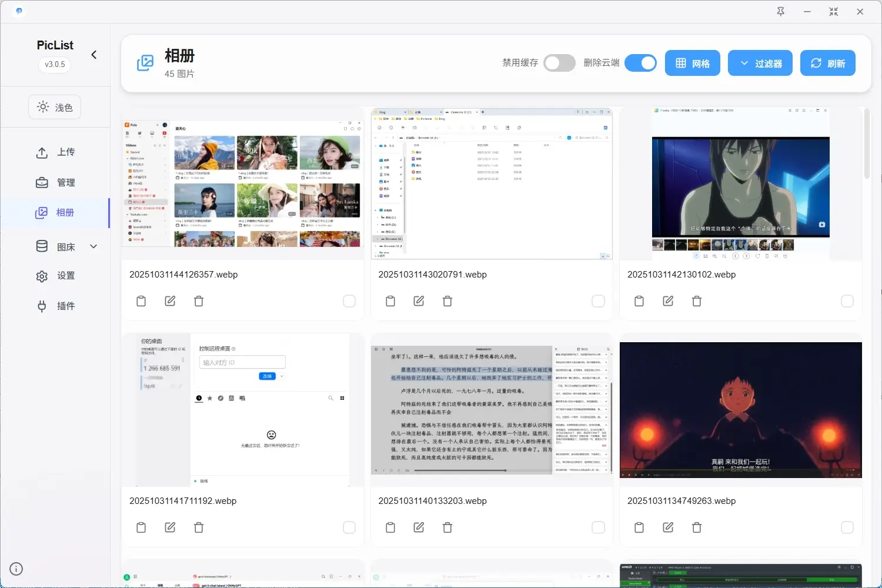Delete 20251031141711192.webp from the album
Screen dimensions: 882x588
pyautogui.click(x=199, y=527)
